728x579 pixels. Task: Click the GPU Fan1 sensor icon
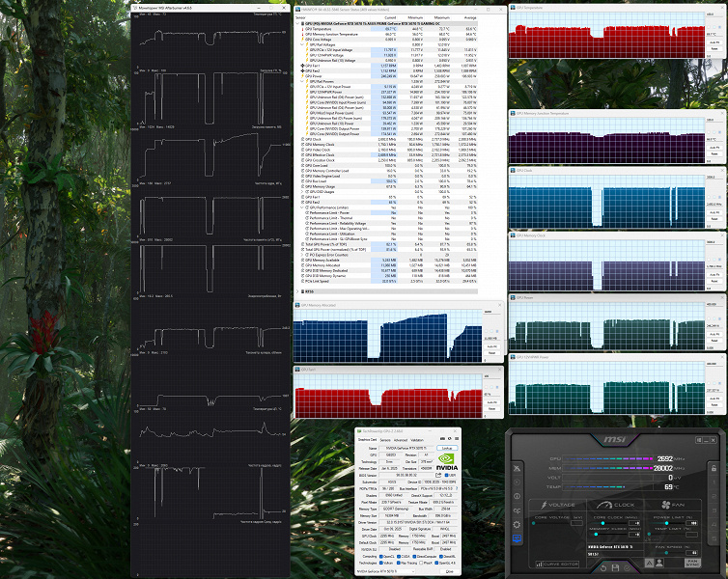pos(304,65)
